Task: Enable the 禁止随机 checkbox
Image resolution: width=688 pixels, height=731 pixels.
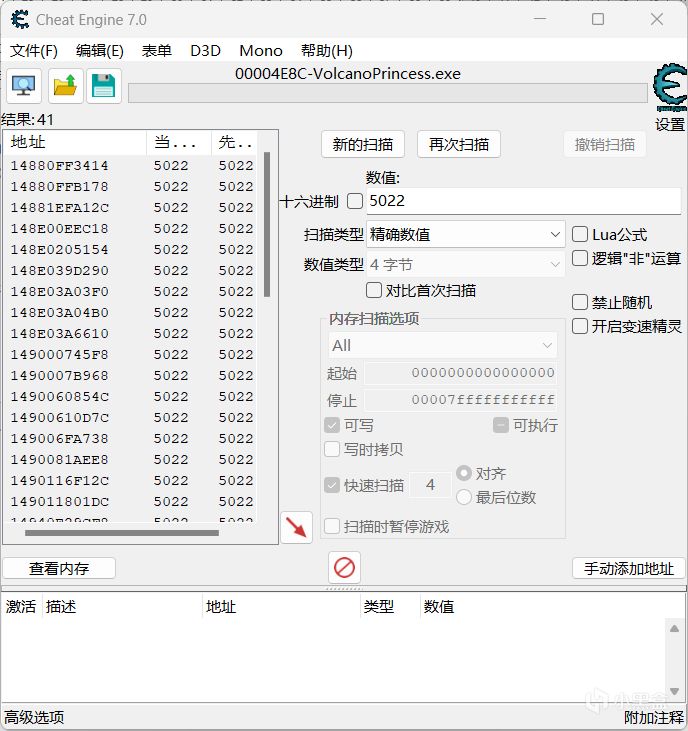Action: point(579,302)
